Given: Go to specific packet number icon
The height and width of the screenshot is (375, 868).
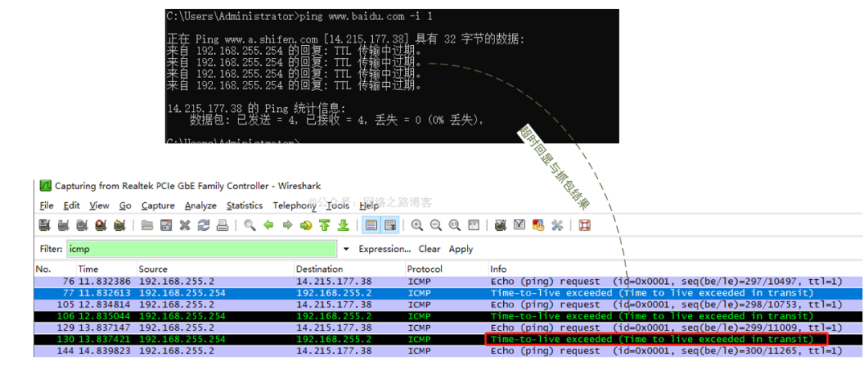Looking at the screenshot, I should pos(306,225).
